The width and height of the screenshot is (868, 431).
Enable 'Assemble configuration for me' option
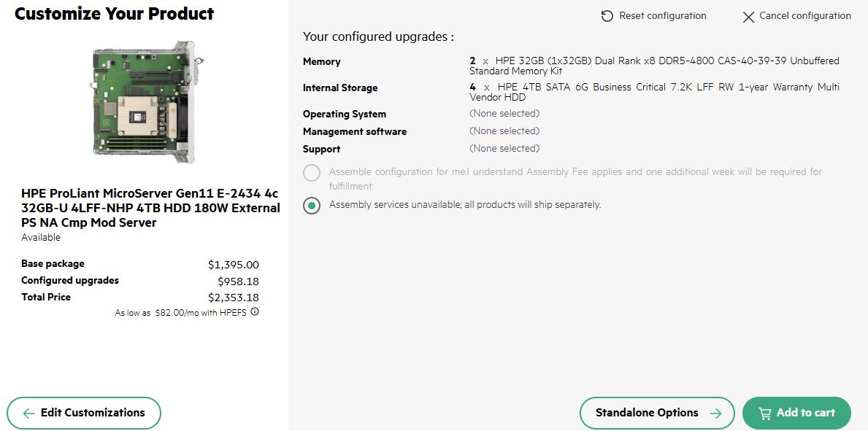pos(312,174)
